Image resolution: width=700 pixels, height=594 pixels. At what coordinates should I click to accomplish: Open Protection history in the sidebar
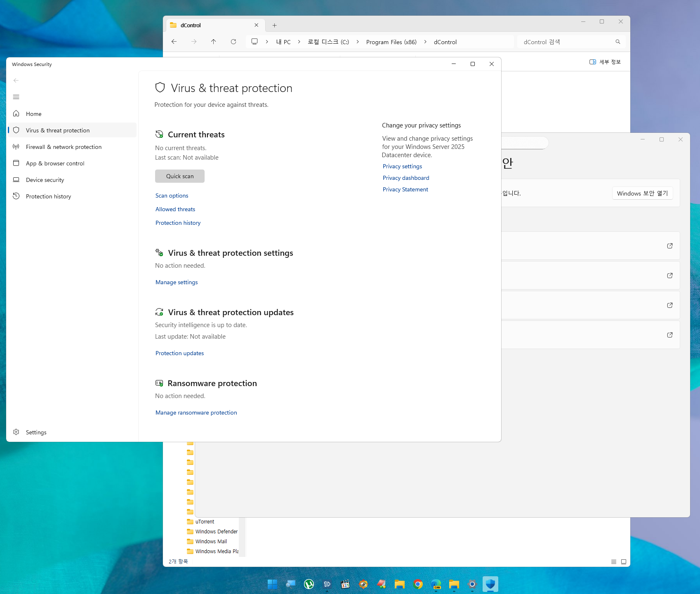coord(72,196)
